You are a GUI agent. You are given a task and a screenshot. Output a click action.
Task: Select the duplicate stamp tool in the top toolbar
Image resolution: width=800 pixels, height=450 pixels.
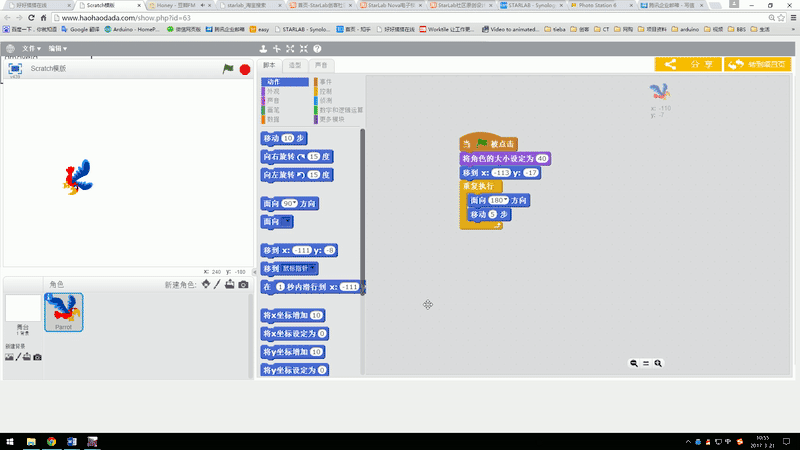coord(263,49)
